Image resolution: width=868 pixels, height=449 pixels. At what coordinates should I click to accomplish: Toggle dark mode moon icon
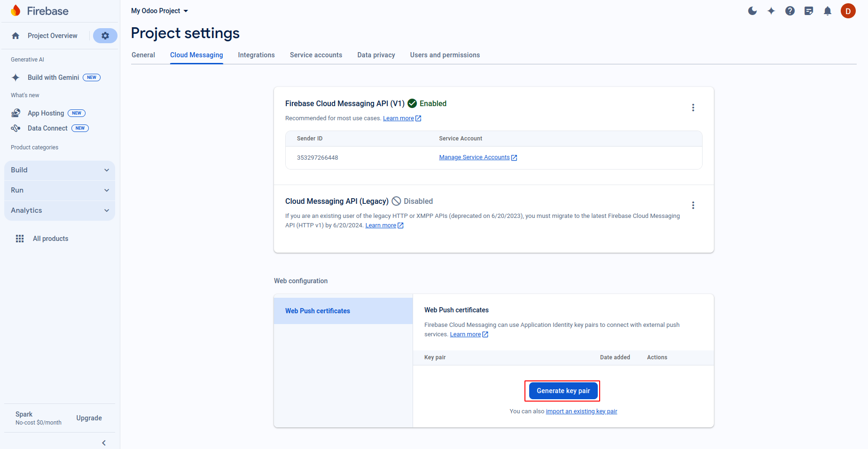click(752, 11)
